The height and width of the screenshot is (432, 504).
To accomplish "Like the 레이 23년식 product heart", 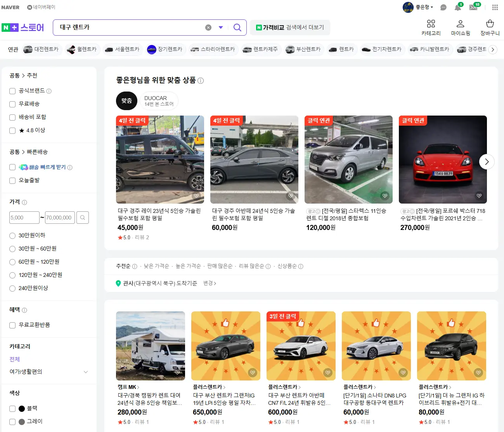I will [196, 196].
